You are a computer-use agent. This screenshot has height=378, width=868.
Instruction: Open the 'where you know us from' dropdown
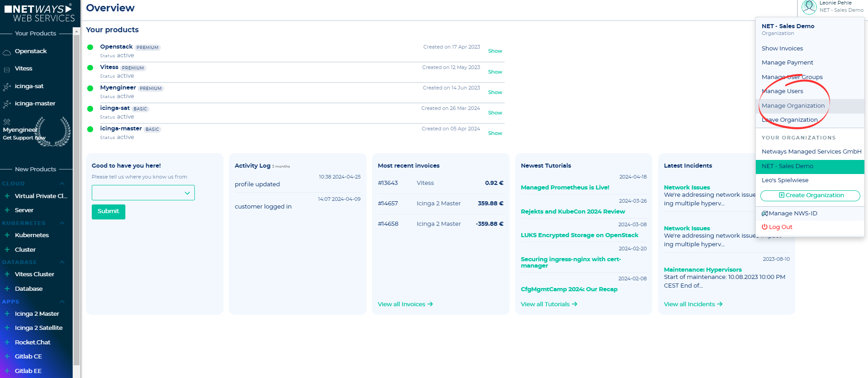coord(143,193)
